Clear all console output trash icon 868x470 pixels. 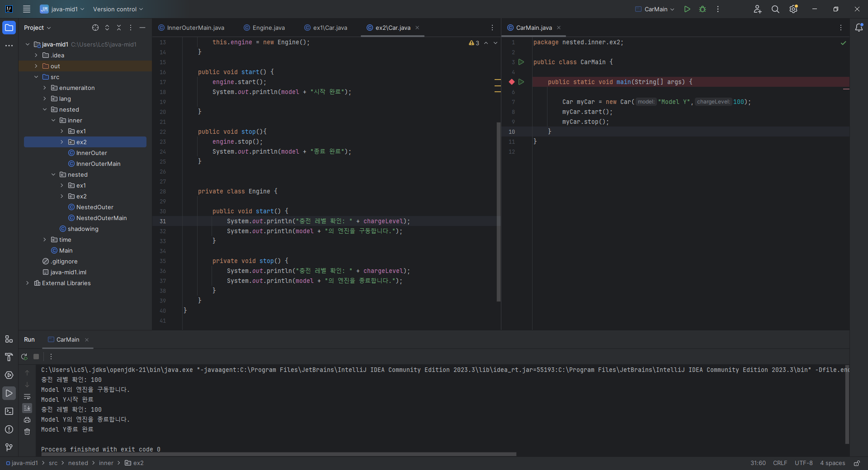coord(27,432)
